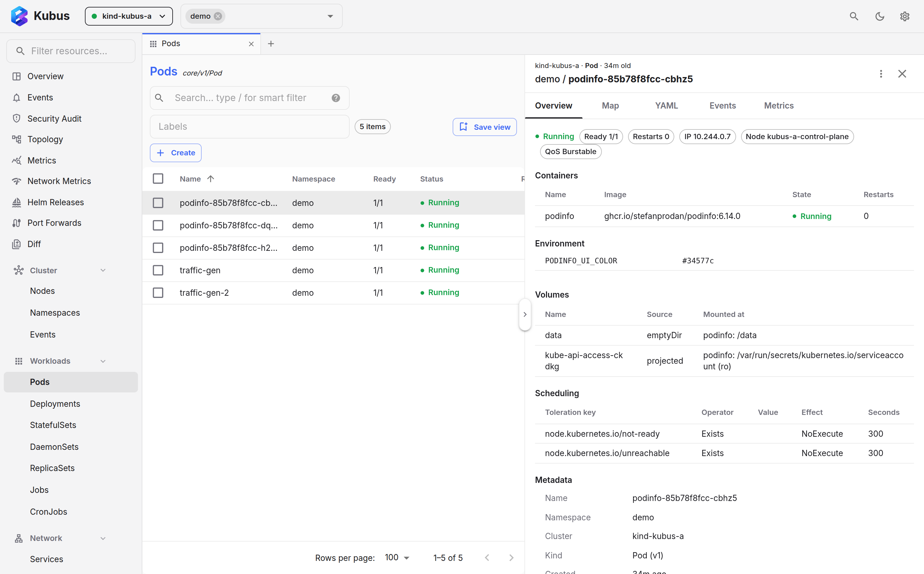
Task: Open Nodes under Cluster
Action: pyautogui.click(x=71, y=291)
